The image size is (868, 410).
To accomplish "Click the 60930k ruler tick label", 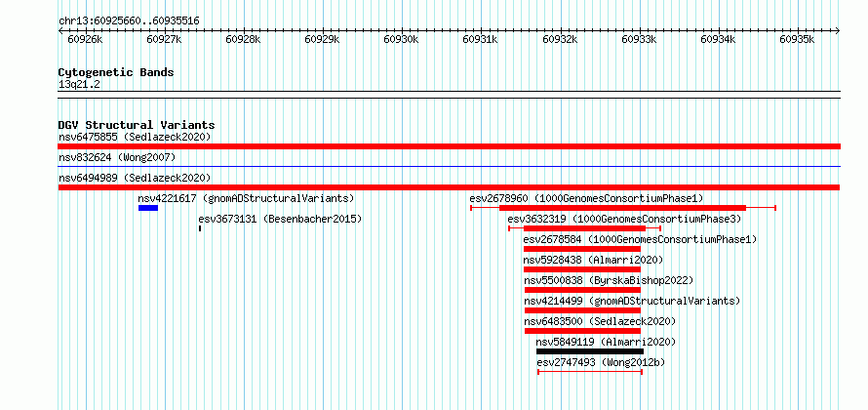I will (x=402, y=39).
